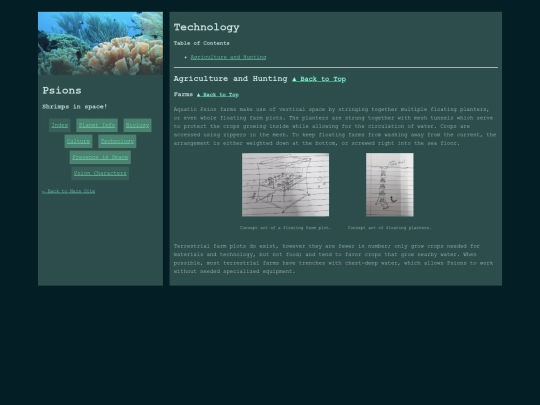
Task: Click the Farms subheading text
Action: (183, 94)
